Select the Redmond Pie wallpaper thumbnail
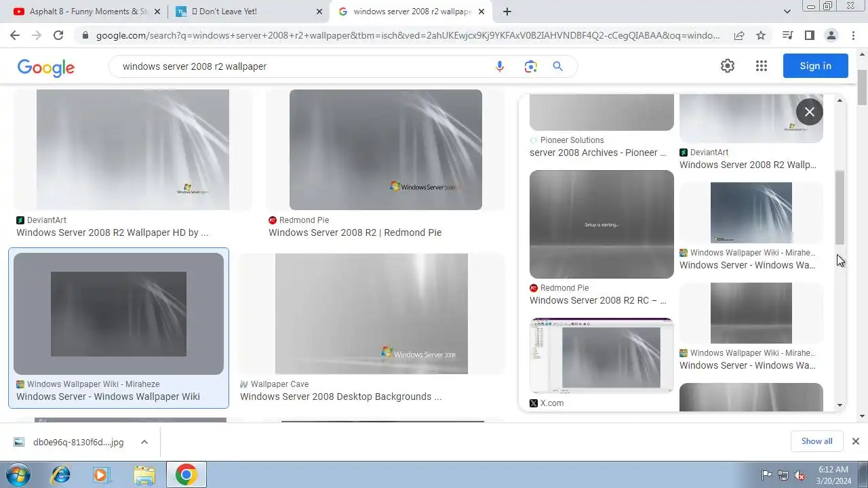The image size is (868, 488). 385,150
